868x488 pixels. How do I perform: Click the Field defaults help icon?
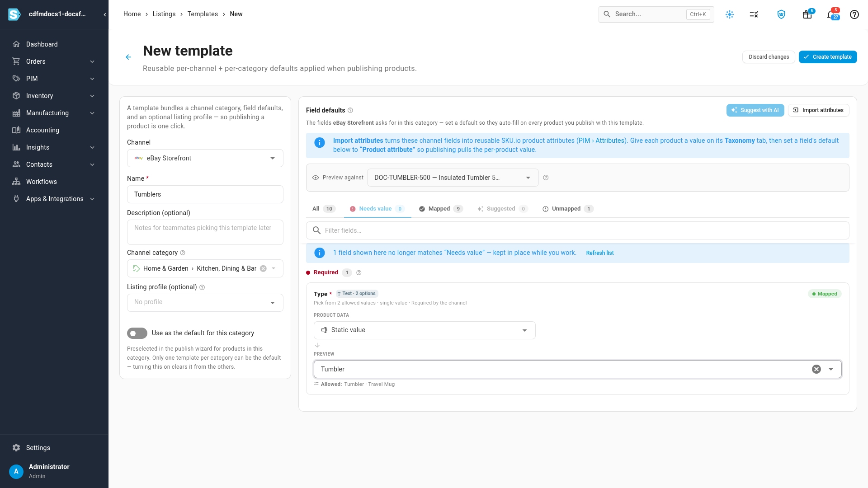pos(350,110)
